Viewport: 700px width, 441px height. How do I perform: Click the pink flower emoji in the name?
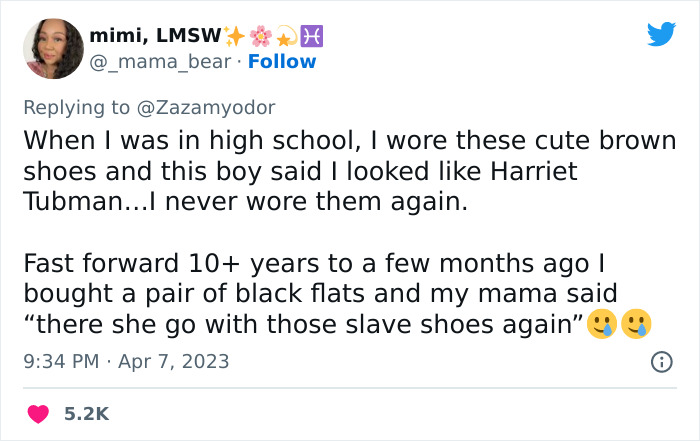point(260,37)
